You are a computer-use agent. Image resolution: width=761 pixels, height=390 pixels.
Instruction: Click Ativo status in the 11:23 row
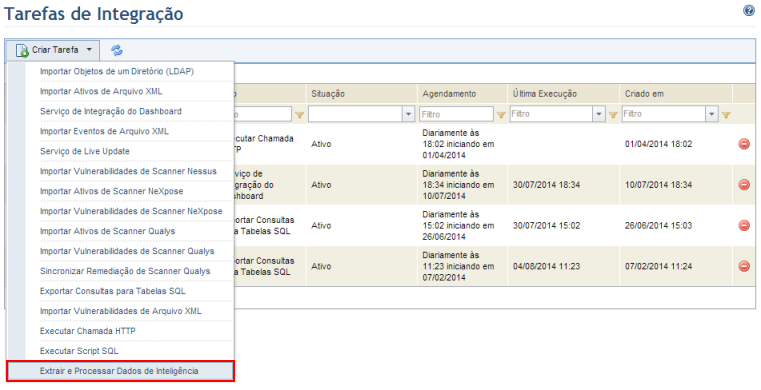tap(321, 266)
